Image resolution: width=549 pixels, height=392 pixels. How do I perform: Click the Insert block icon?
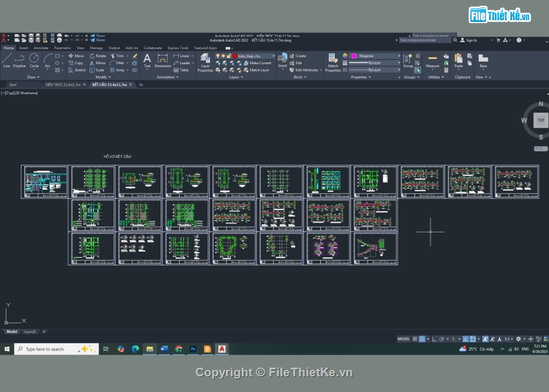point(283,60)
